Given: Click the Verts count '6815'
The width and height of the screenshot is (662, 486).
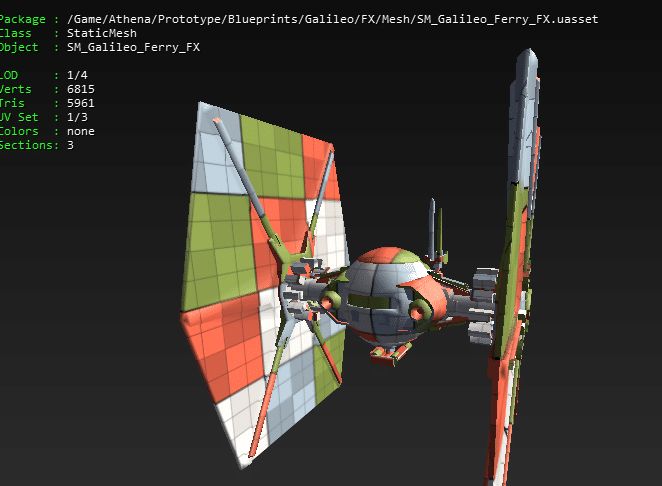Looking at the screenshot, I should pyautogui.click(x=81, y=89).
